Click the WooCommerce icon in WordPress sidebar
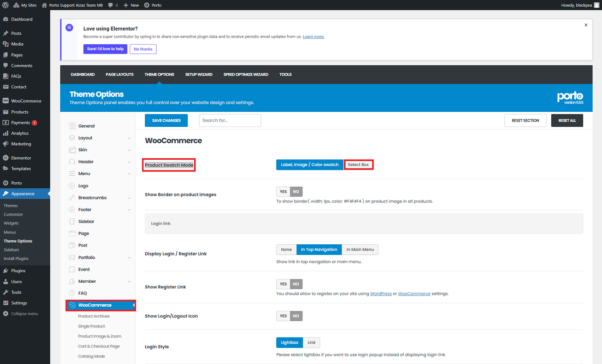This screenshot has width=602, height=364. 6,101
